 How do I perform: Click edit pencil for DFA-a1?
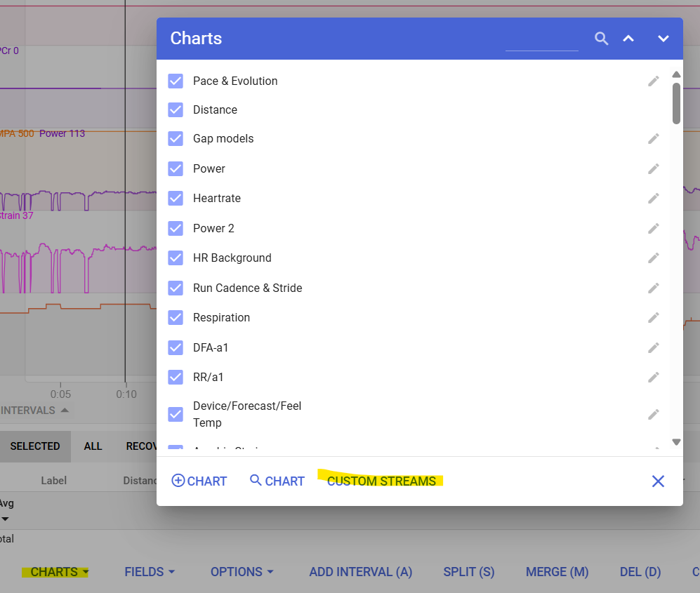[x=654, y=347]
